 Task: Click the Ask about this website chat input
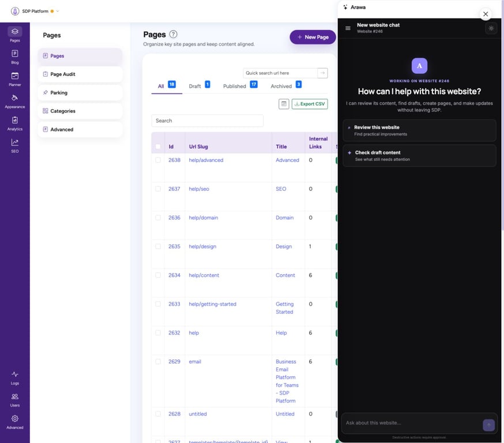tap(413, 423)
